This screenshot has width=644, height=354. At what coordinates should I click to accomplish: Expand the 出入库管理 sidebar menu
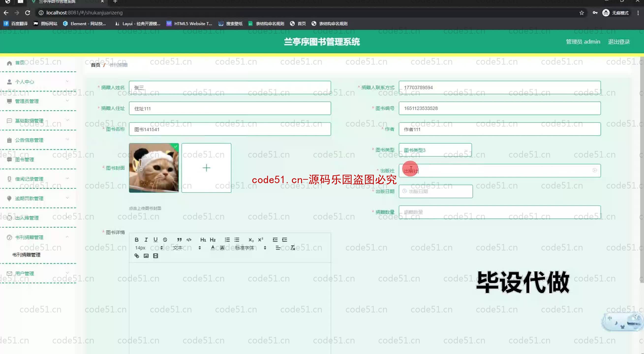(38, 218)
